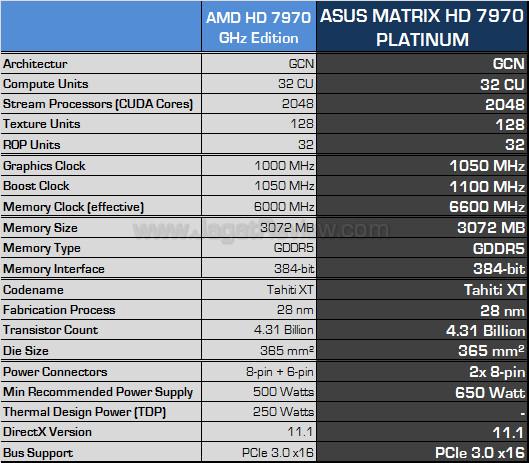Click the 6600 MHz memory clock value
529x463 pixels.
click(487, 207)
